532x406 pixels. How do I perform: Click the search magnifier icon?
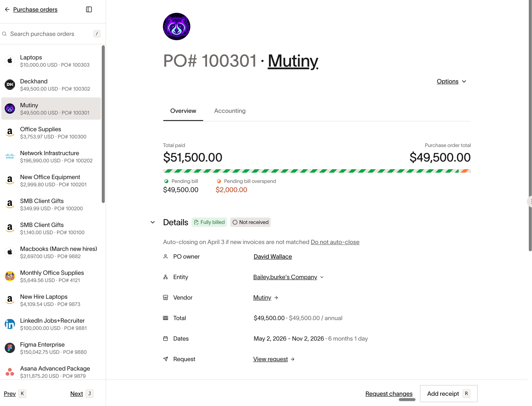5,34
